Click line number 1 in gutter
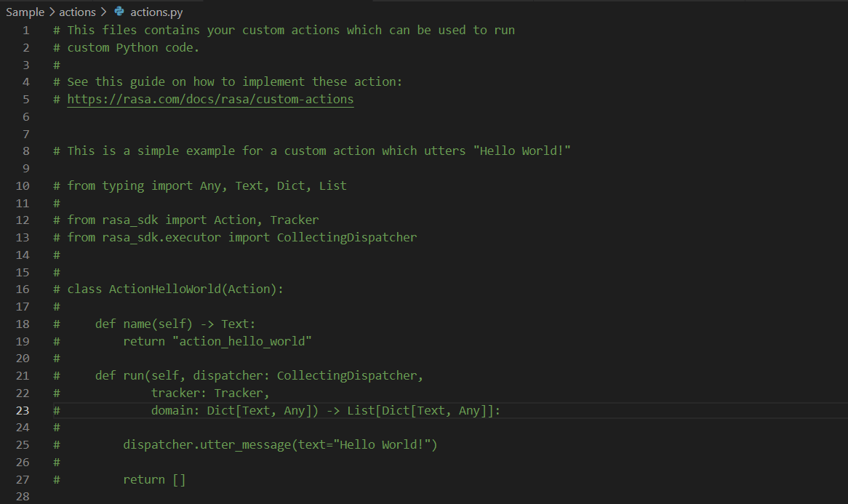Screen dimensions: 848x504 pos(26,31)
